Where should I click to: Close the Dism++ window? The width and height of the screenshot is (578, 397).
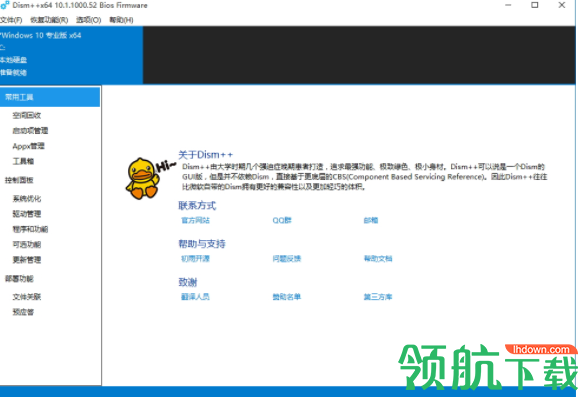562,5
